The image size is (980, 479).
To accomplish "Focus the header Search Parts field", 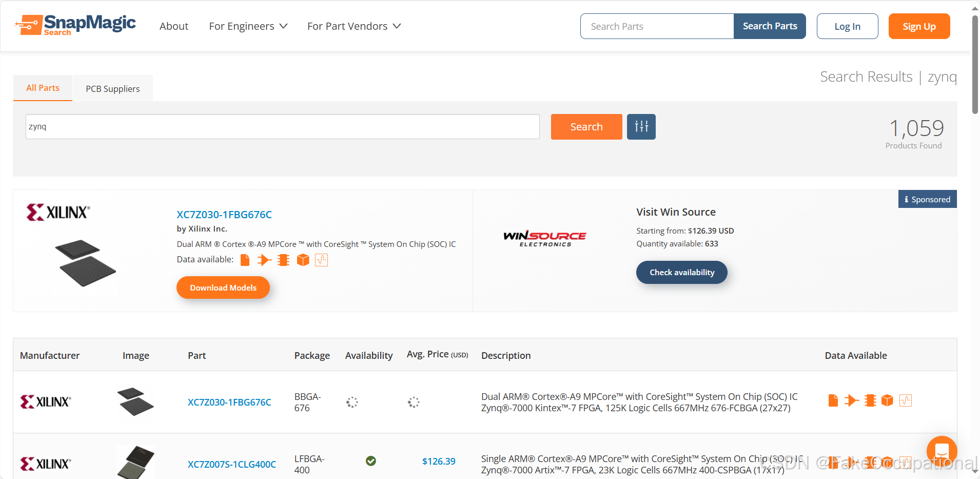I will tap(657, 26).
